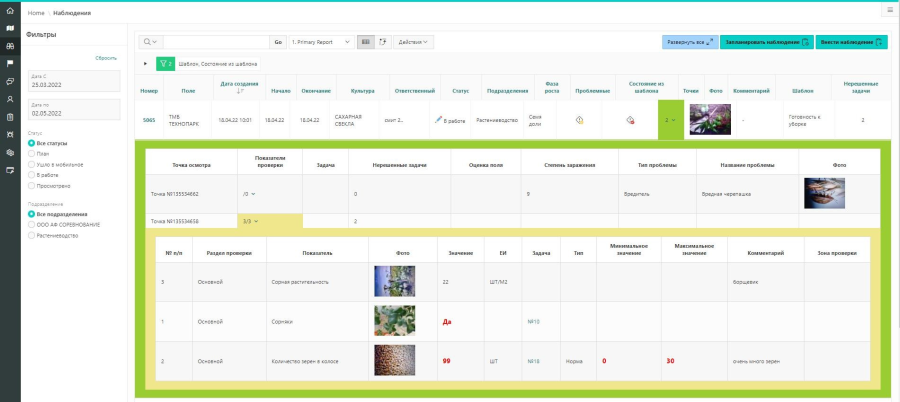Click the green filter funnel icon

point(165,63)
